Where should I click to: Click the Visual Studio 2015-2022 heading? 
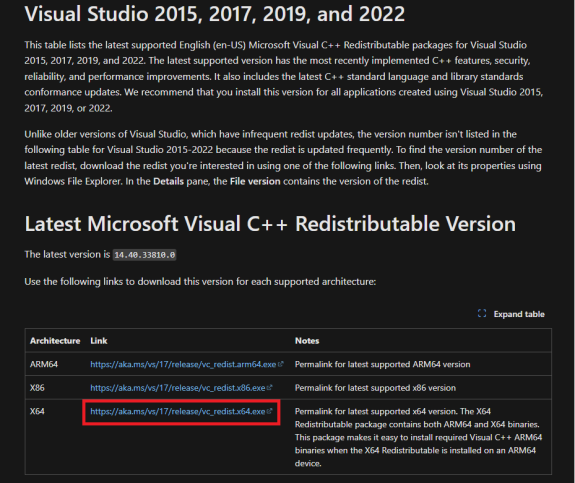pos(215,14)
